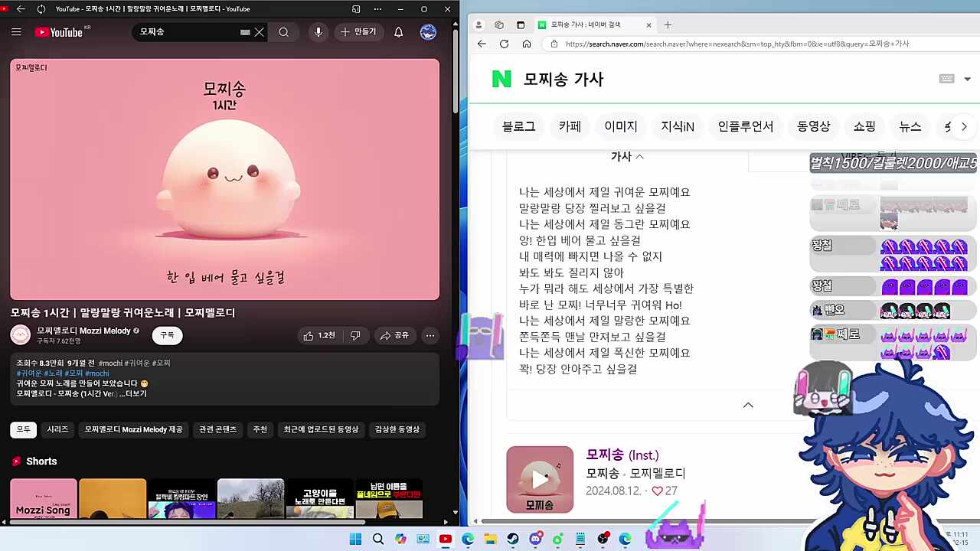Clear the YouTube search text with X
The height and width of the screenshot is (551, 980).
click(260, 32)
